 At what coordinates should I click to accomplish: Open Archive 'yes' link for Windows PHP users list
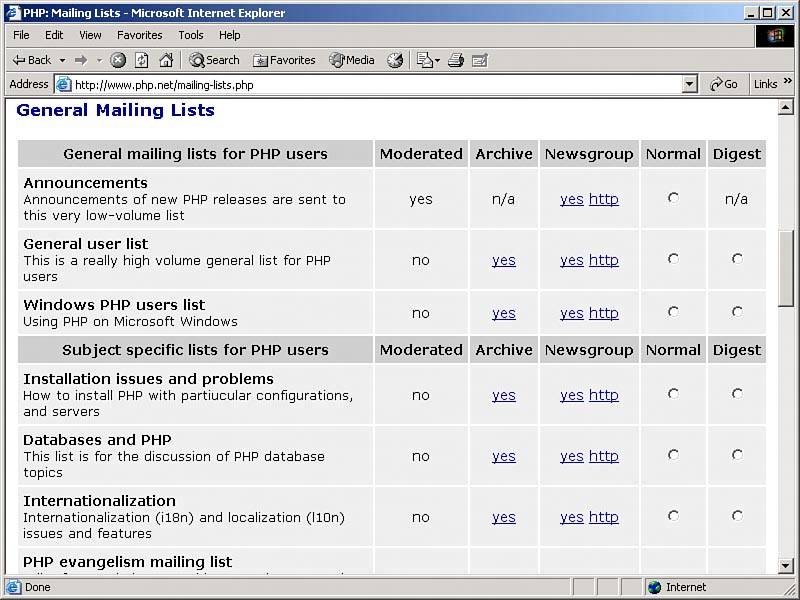504,313
